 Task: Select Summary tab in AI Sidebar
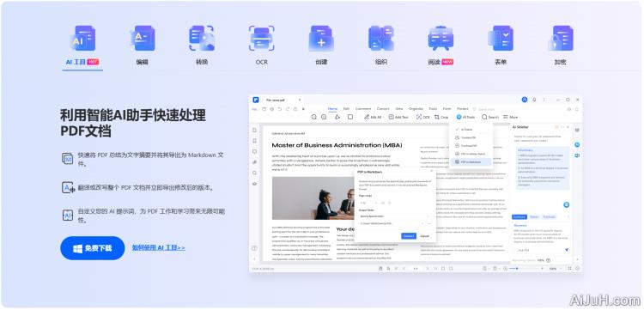(x=519, y=216)
